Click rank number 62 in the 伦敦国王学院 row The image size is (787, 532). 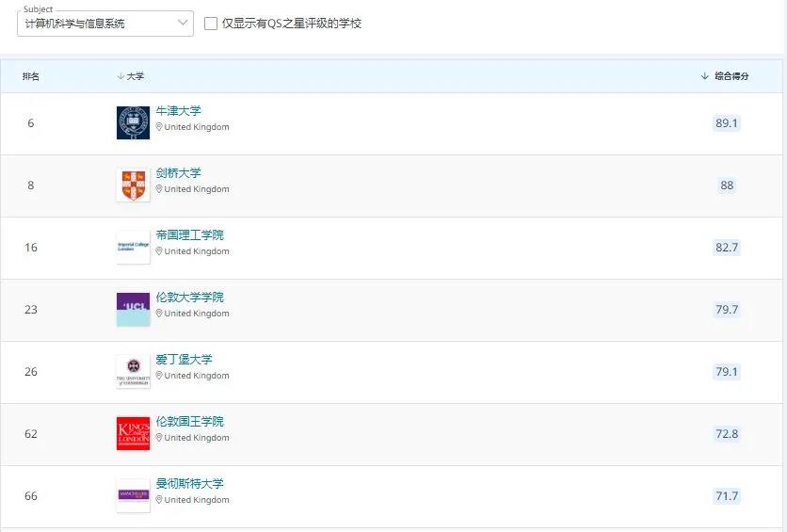31,434
